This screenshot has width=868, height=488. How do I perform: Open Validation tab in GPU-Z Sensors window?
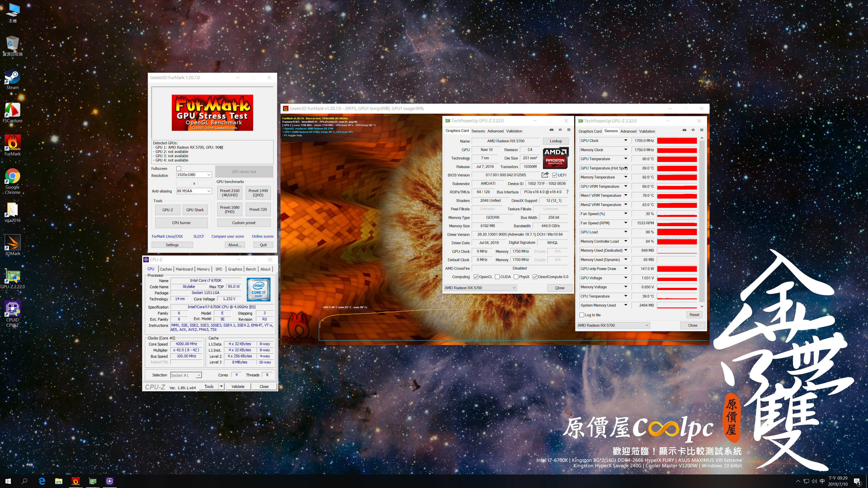[647, 131]
